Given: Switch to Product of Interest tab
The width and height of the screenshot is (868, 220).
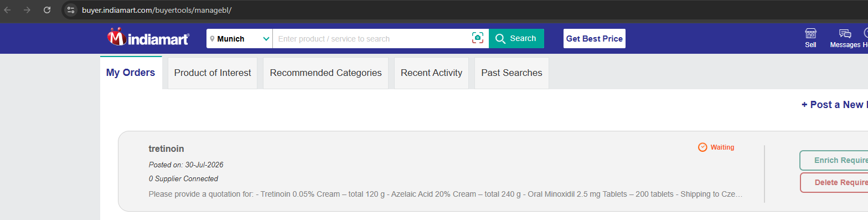Looking at the screenshot, I should [213, 73].
